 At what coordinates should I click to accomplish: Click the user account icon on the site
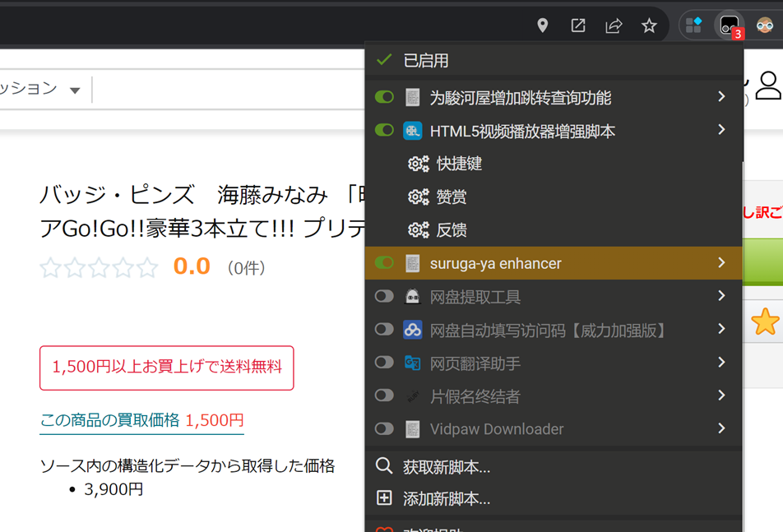768,84
